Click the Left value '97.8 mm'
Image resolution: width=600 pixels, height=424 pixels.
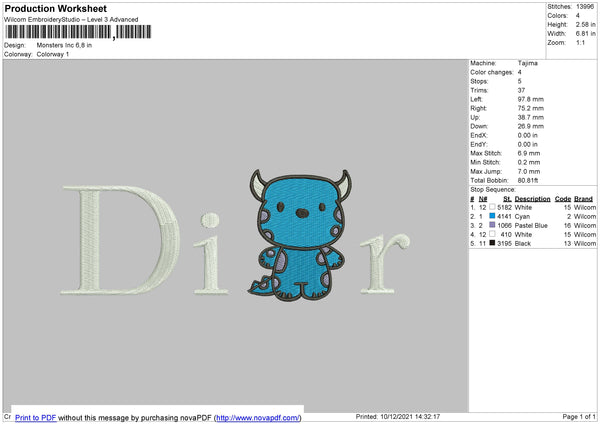click(x=531, y=99)
